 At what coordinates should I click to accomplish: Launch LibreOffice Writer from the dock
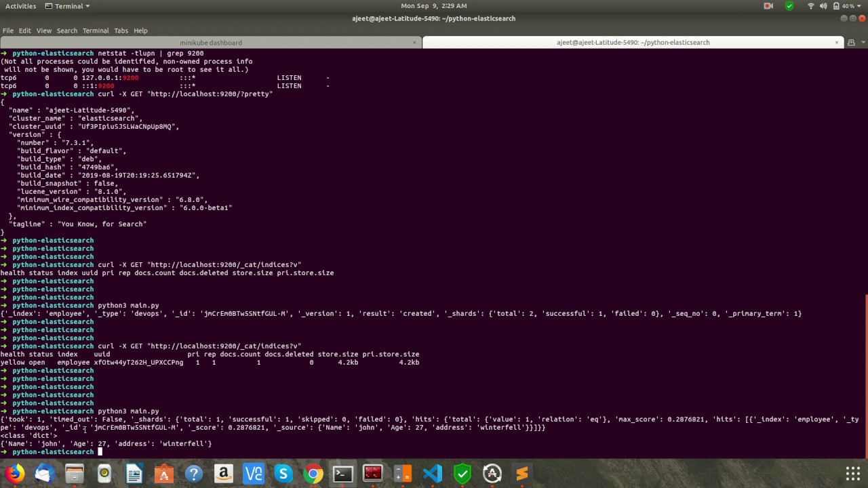(x=134, y=473)
